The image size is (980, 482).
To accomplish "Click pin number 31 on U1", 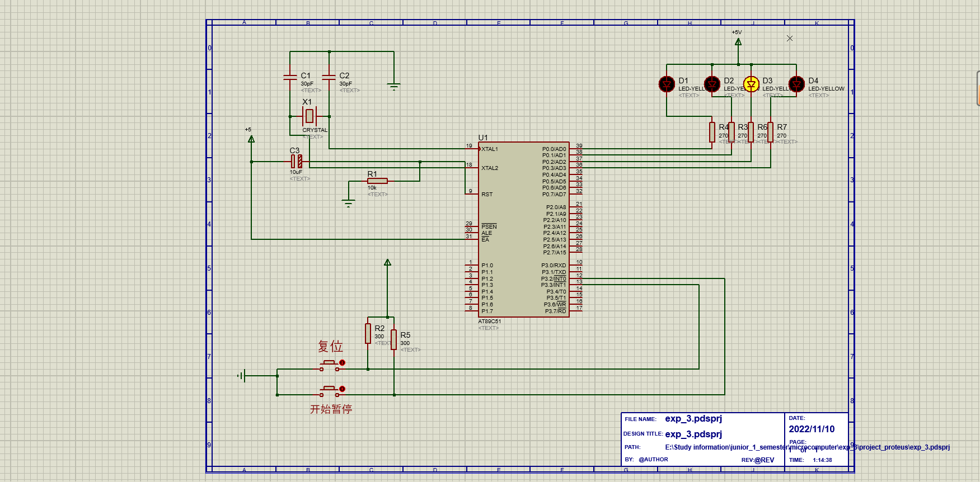I will [x=469, y=237].
